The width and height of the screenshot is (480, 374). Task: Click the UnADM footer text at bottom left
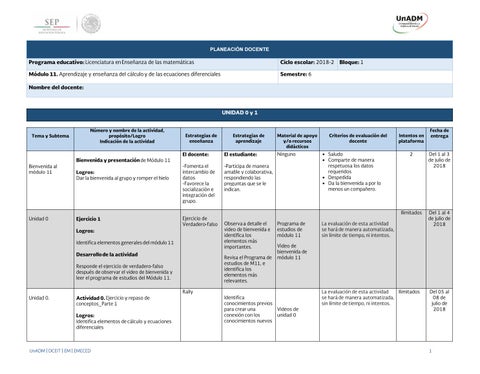click(x=60, y=351)
